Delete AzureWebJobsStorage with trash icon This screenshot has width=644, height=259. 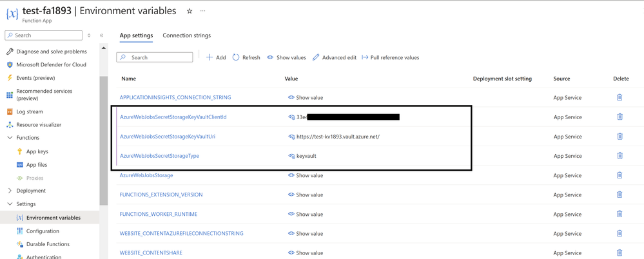(x=620, y=175)
